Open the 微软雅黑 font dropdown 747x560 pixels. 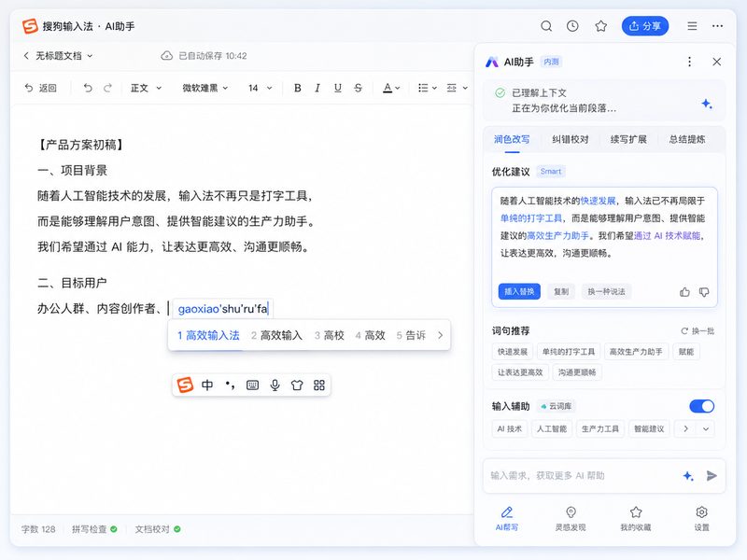pyautogui.click(x=205, y=88)
